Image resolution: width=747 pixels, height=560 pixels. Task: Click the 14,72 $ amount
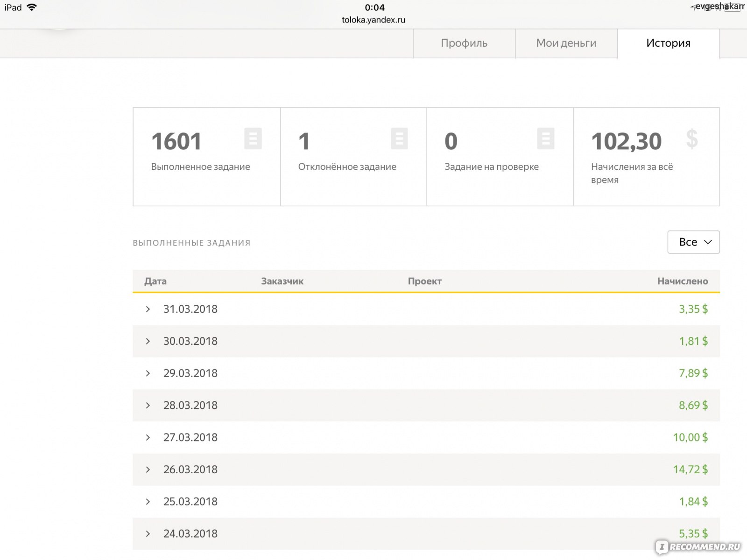(691, 469)
